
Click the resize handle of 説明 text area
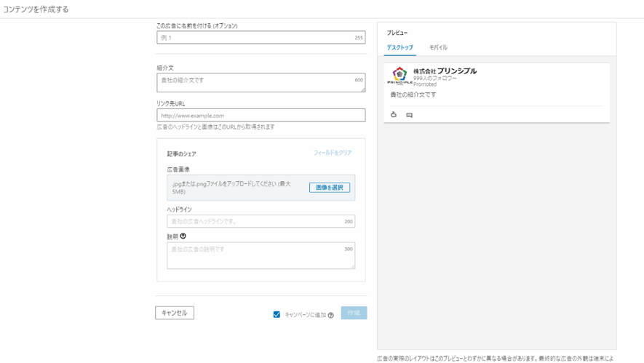click(x=352, y=266)
